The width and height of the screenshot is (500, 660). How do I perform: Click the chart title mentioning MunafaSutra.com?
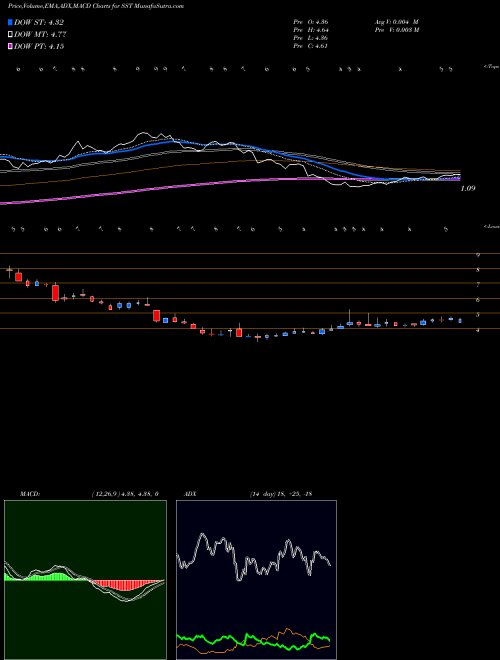96,7
